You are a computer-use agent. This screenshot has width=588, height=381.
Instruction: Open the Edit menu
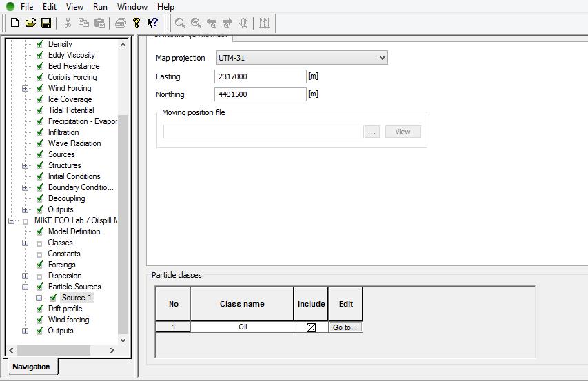[x=49, y=7]
